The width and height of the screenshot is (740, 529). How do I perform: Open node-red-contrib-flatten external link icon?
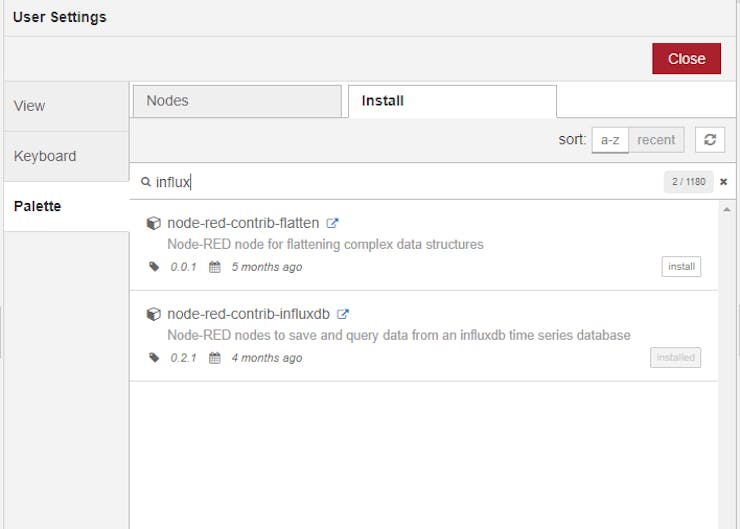tap(332, 223)
